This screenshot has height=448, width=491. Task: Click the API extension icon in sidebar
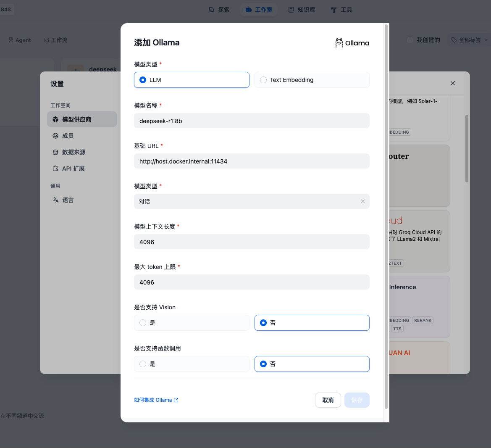pyautogui.click(x=55, y=169)
